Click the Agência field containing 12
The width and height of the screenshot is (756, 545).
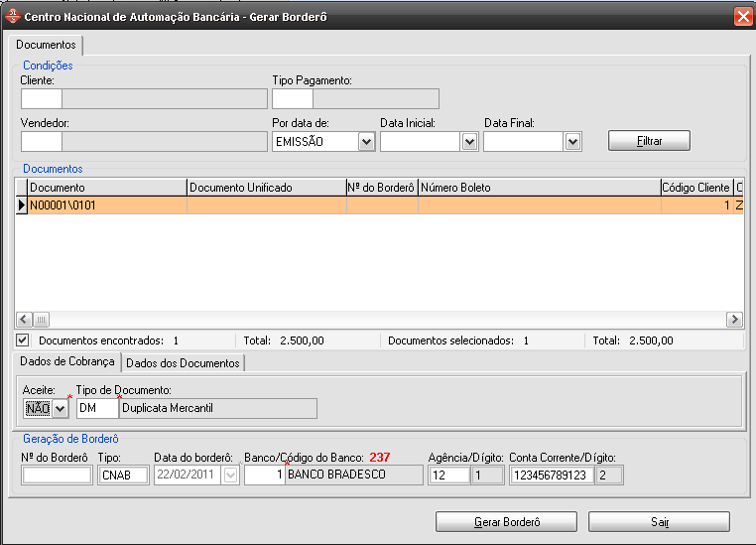coord(448,476)
